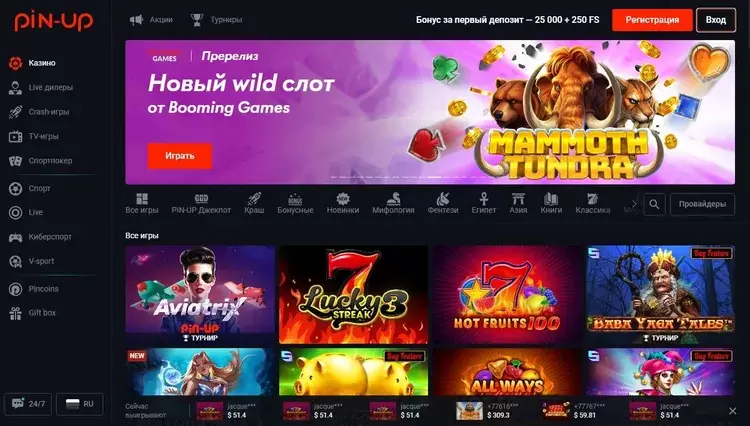The image size is (750, 426).
Task: Close the recent winners bar
Action: pos(732,411)
